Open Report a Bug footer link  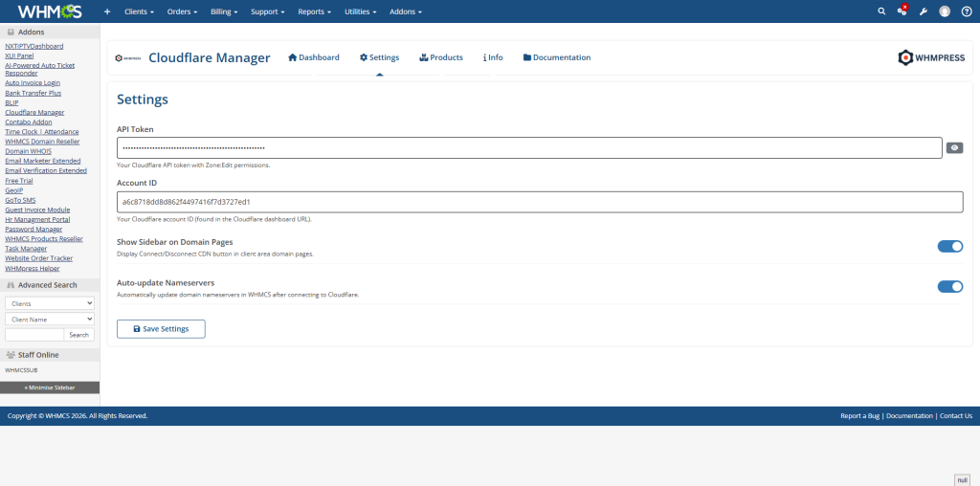tap(860, 415)
